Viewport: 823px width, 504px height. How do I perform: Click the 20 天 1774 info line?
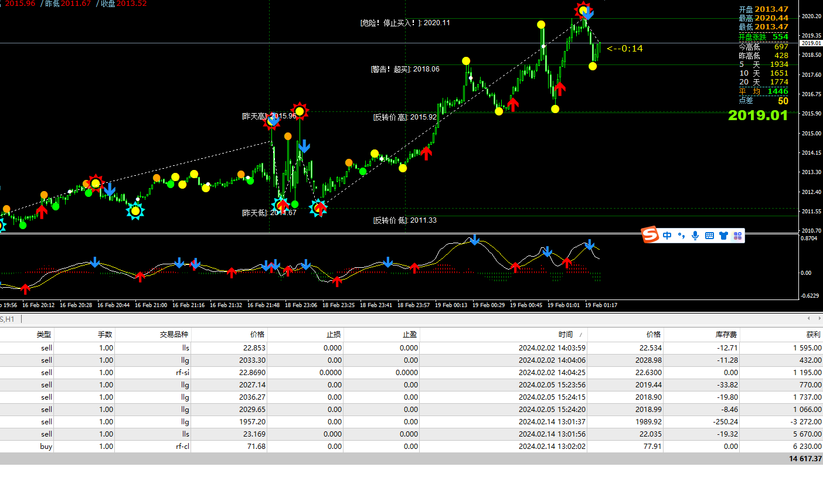click(763, 82)
